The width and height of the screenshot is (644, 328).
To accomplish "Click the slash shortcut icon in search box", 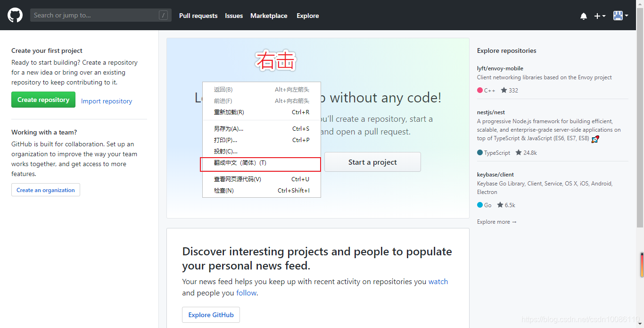I will (x=164, y=15).
